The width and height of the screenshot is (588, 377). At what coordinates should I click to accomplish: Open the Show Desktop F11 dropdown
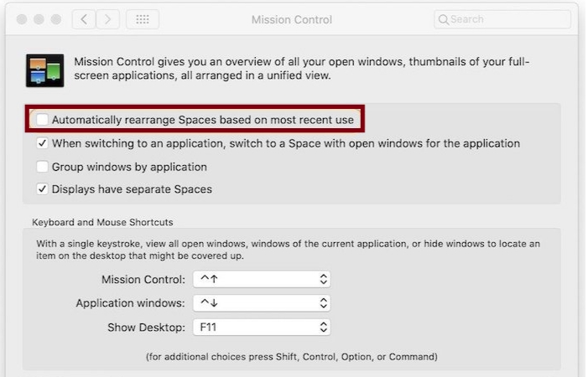click(262, 328)
